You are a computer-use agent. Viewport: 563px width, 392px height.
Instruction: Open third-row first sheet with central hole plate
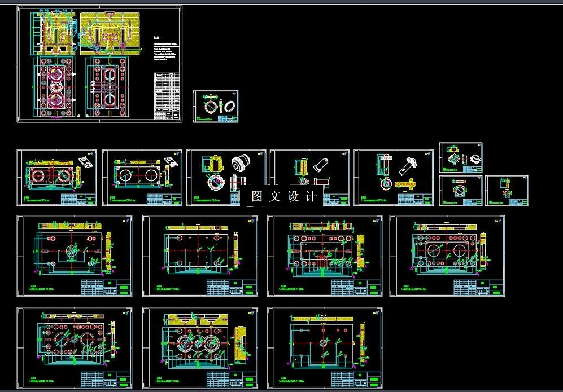pos(75,256)
